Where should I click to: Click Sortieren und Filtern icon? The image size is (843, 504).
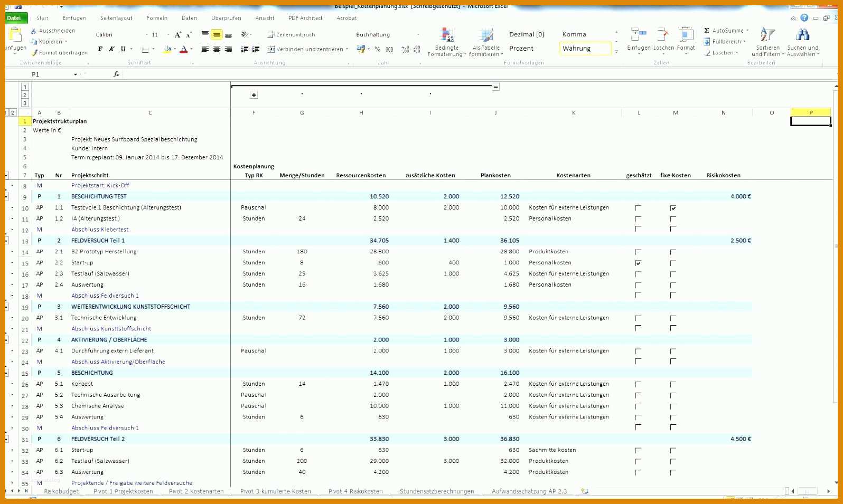767,35
